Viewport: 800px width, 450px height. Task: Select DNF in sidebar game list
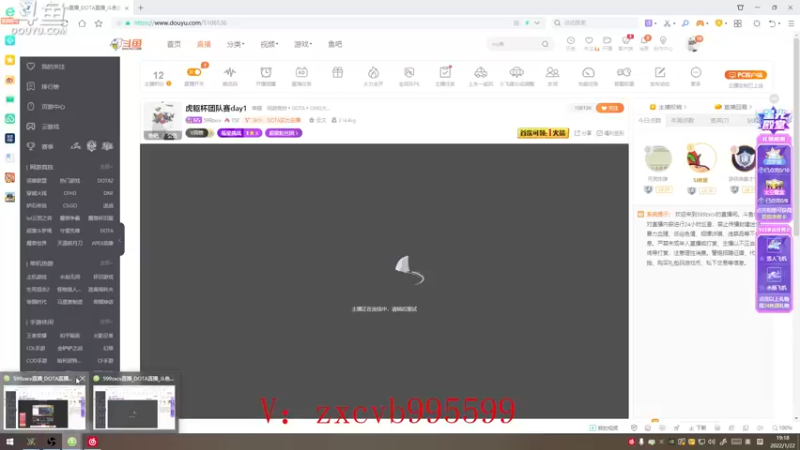point(108,193)
